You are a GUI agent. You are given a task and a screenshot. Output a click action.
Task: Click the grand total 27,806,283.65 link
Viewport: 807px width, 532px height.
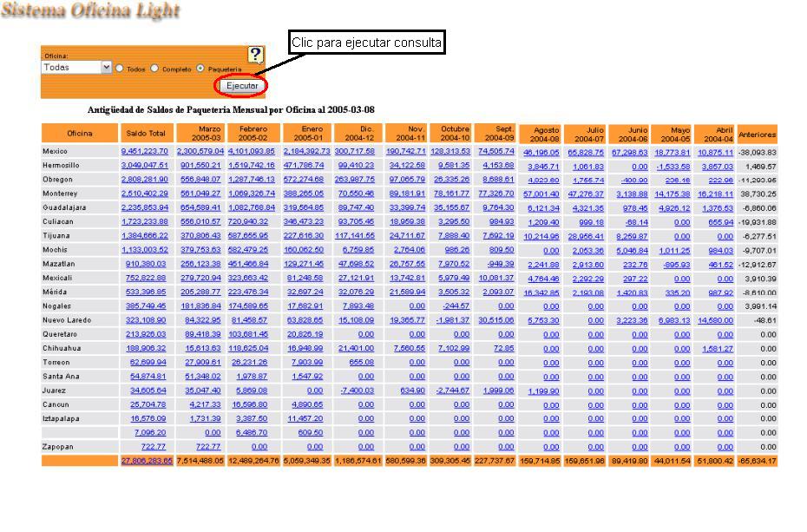[x=147, y=461]
